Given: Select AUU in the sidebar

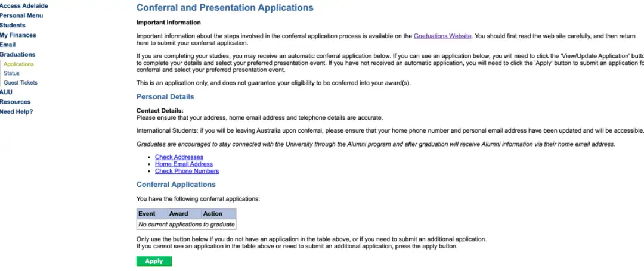Looking at the screenshot, I should click(6, 92).
